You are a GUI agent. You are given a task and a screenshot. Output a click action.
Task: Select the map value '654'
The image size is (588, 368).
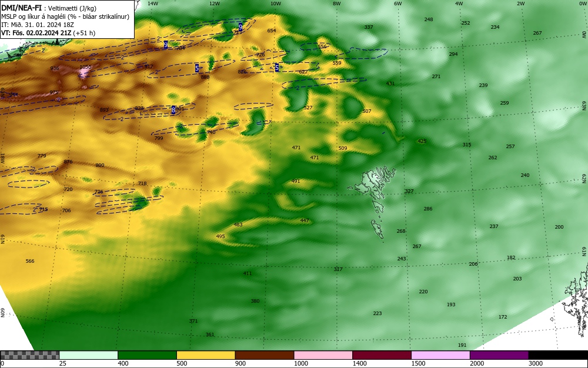click(272, 31)
